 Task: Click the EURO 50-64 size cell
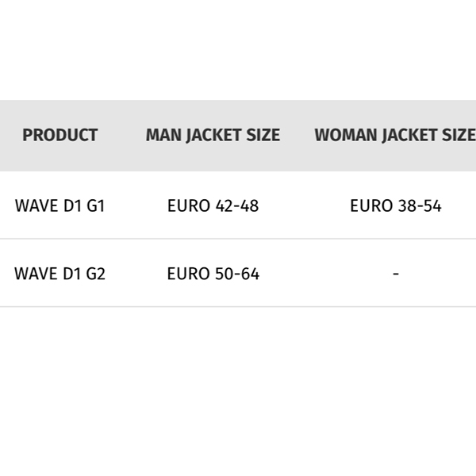coord(213,274)
